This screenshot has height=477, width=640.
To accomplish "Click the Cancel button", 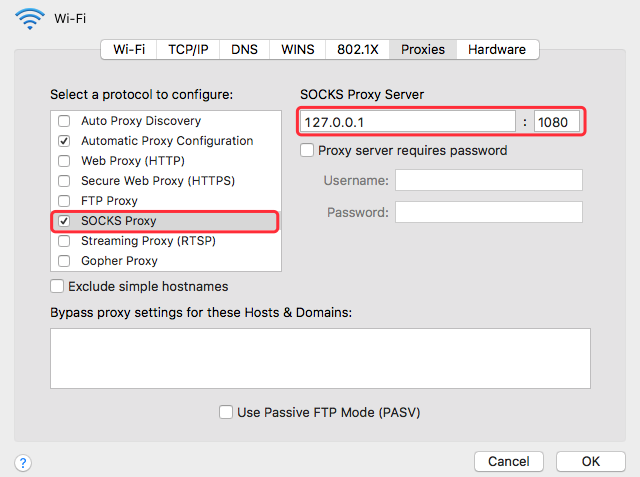I will click(x=509, y=462).
